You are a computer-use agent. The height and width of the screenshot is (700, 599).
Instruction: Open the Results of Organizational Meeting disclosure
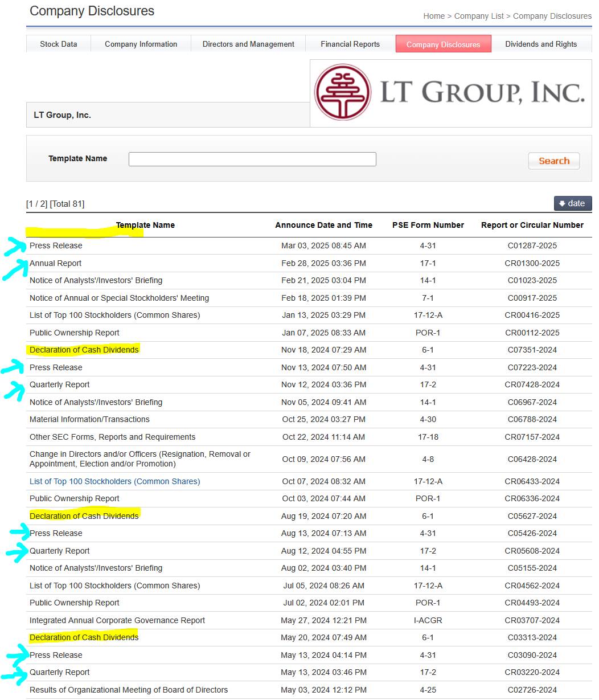128,690
